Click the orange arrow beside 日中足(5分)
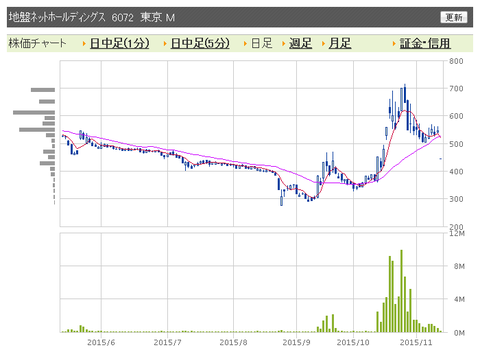This screenshot has height=363, width=480. tap(165, 44)
